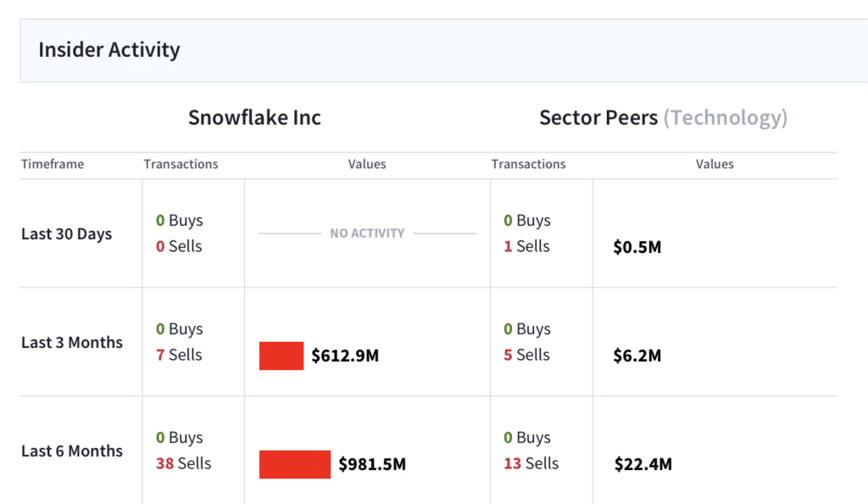This screenshot has width=868, height=504.
Task: Click the red bar beside $981.5M
Action: tap(295, 464)
